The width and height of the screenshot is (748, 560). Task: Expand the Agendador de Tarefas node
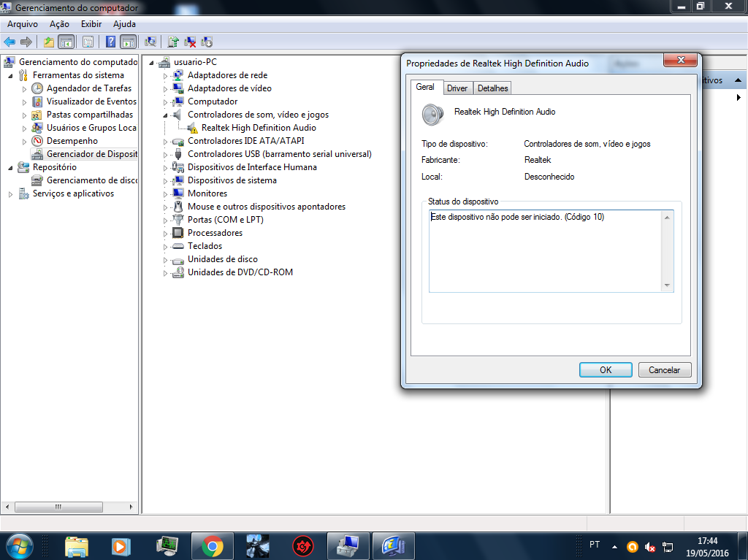tap(25, 89)
